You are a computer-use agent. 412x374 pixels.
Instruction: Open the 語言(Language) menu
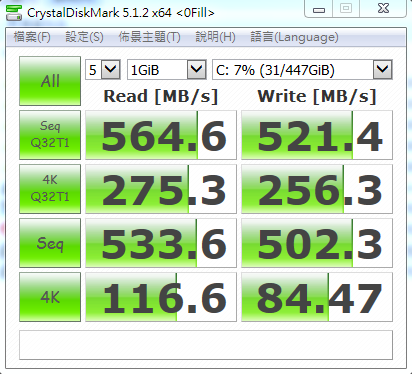click(294, 37)
